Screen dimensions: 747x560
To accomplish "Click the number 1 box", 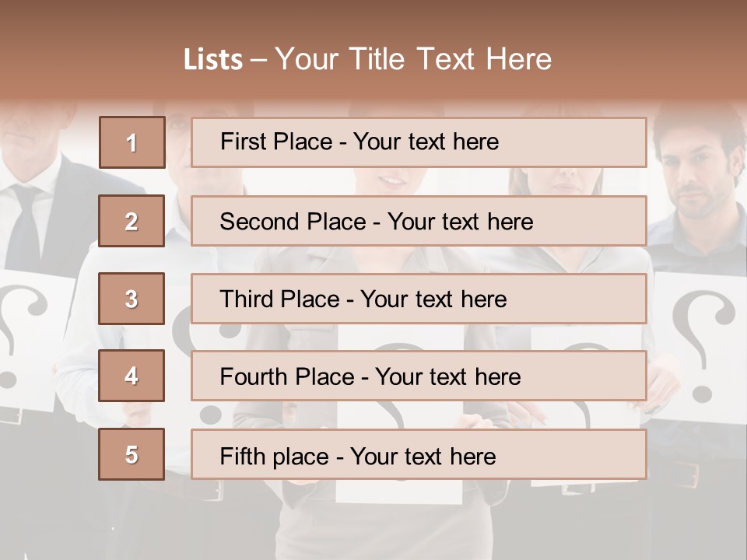I will tap(132, 142).
